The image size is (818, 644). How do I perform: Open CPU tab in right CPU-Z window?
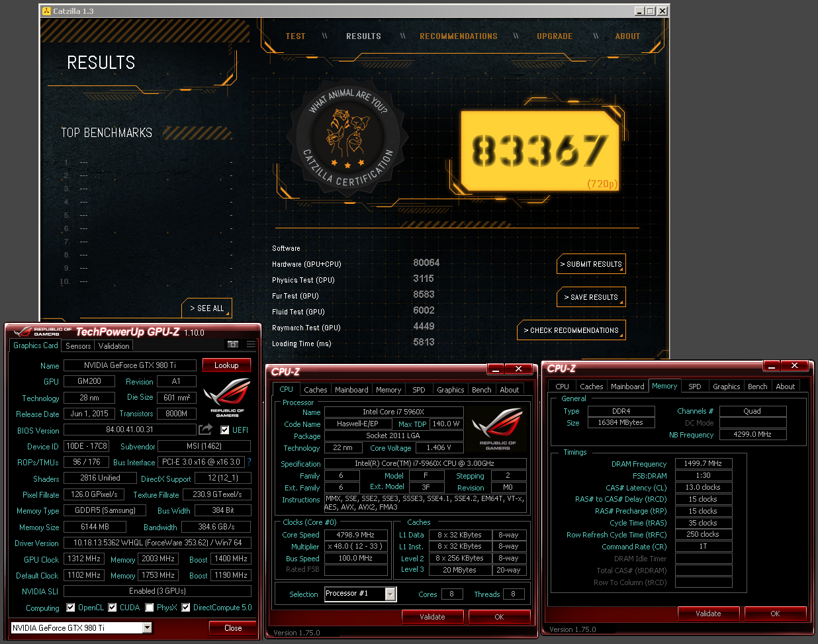(562, 387)
